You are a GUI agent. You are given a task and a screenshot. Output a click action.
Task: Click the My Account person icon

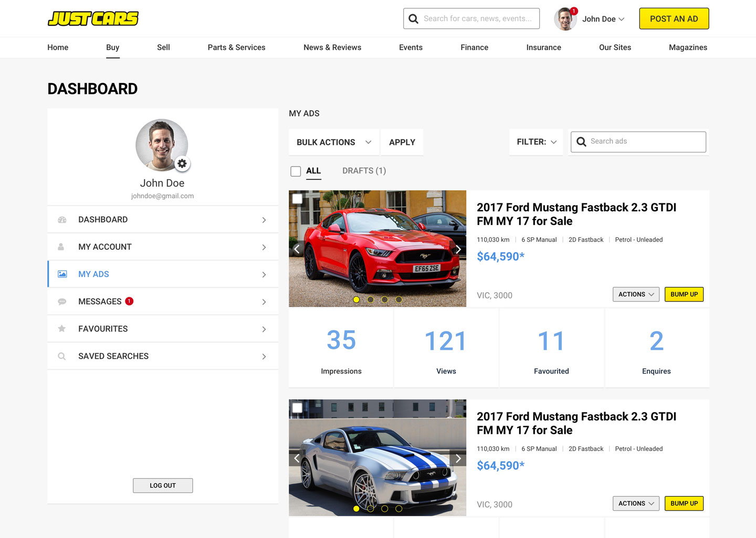tap(61, 247)
